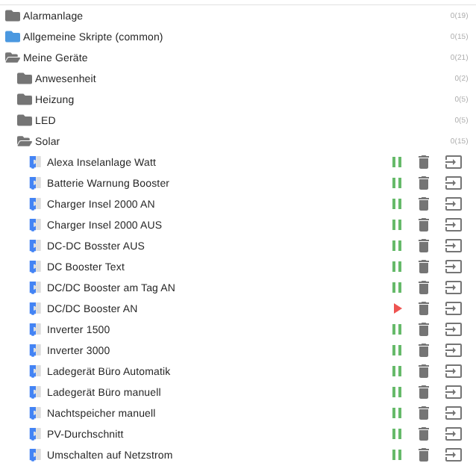Delete the PV-Durchschnitt script
This screenshot has height=466, width=476.
tap(424, 434)
